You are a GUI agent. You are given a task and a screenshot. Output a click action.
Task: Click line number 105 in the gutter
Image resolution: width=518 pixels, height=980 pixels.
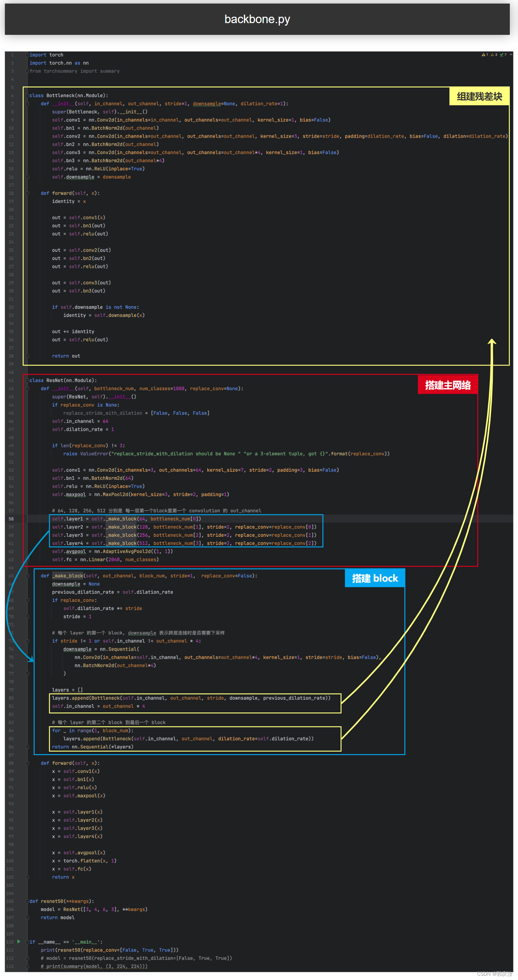10,901
